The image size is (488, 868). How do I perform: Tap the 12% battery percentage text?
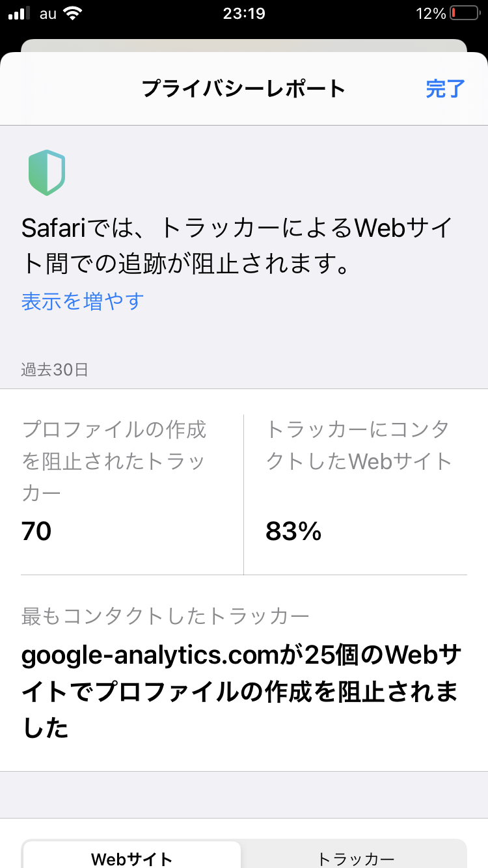(431, 14)
